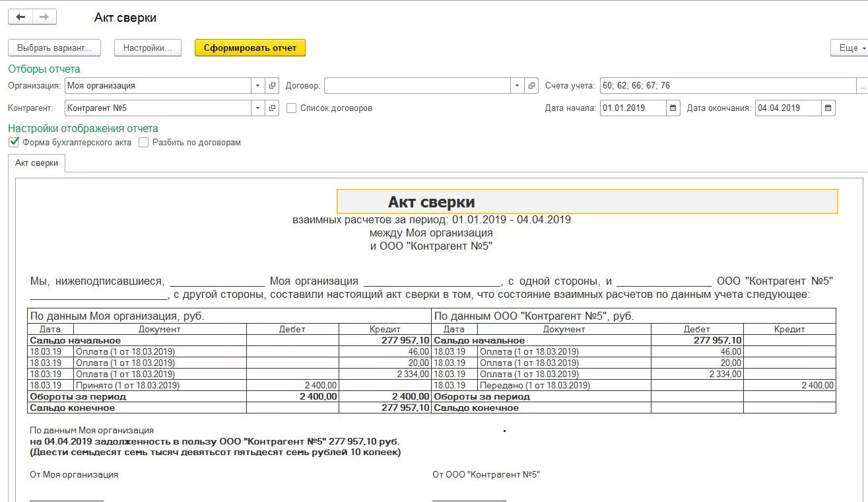Open the Контрагент selection form icon
This screenshot has width=868, height=502.
(x=272, y=108)
